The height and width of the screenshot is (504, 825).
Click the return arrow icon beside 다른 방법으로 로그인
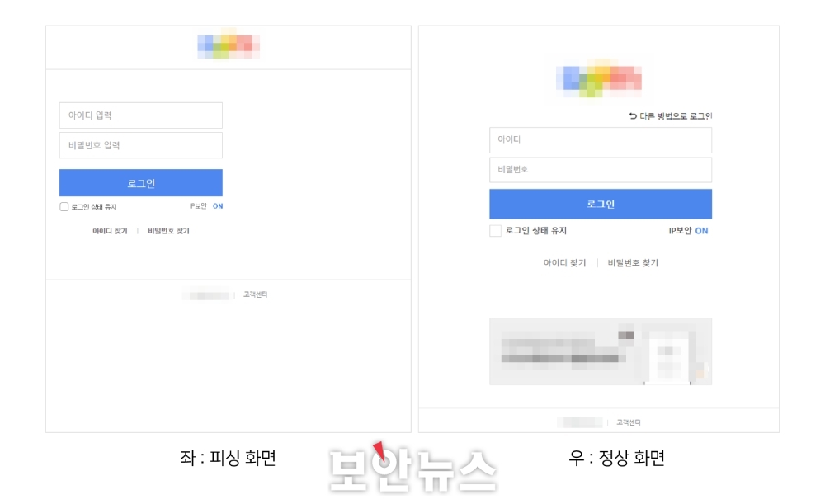(633, 115)
